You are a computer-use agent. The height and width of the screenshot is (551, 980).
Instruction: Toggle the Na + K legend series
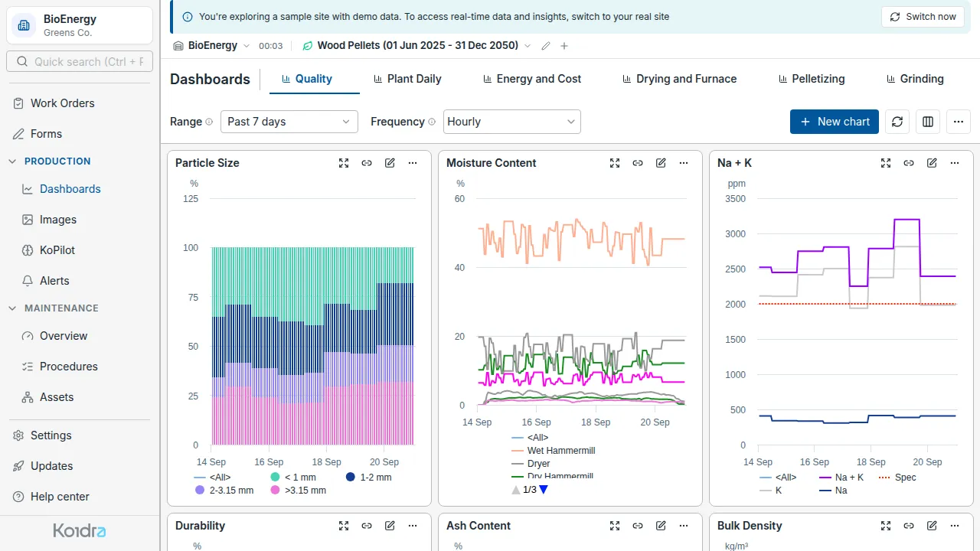tap(841, 478)
